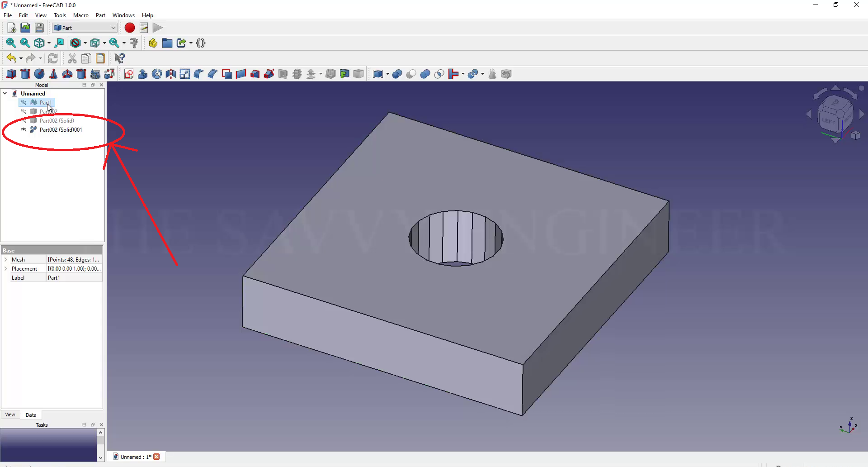
Task: Expand the Placement property row
Action: click(6, 269)
